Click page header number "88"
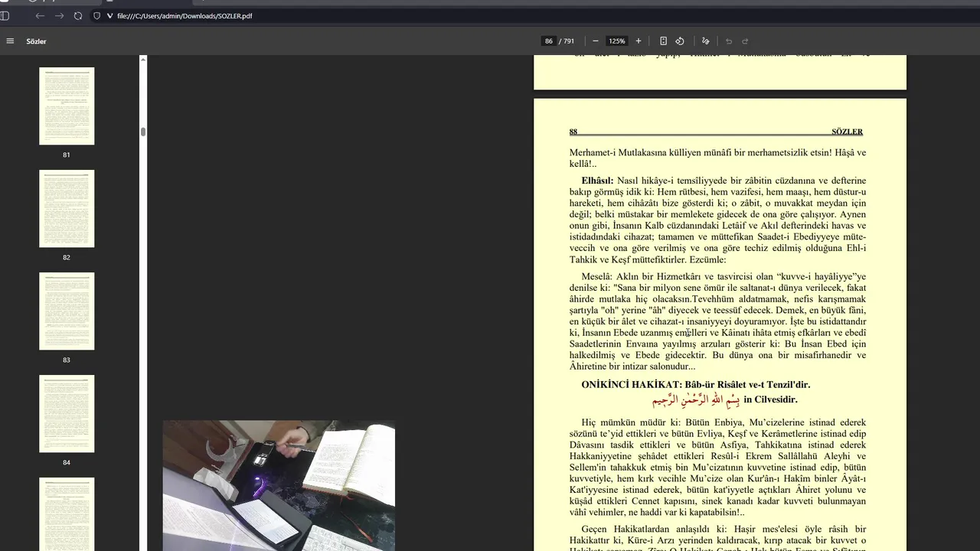Screen dimensions: 980x551 [x=573, y=132]
